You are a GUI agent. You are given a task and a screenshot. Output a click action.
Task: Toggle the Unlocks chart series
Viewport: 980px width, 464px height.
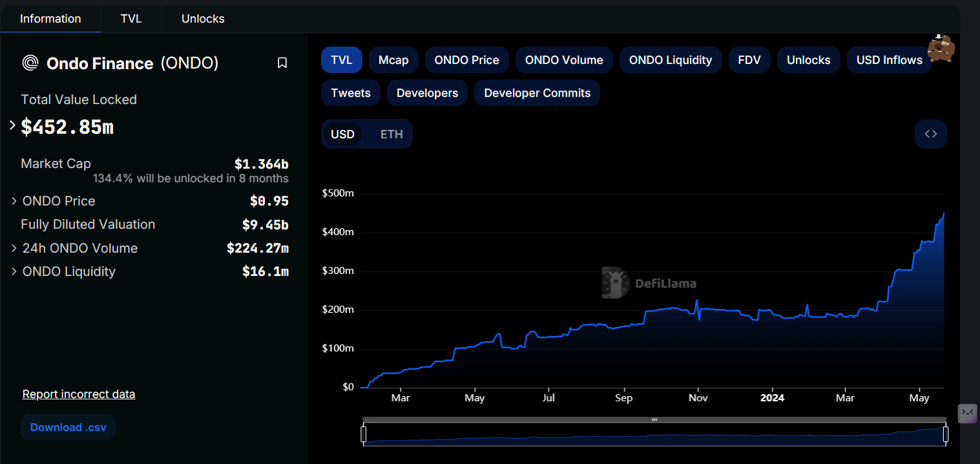(809, 60)
